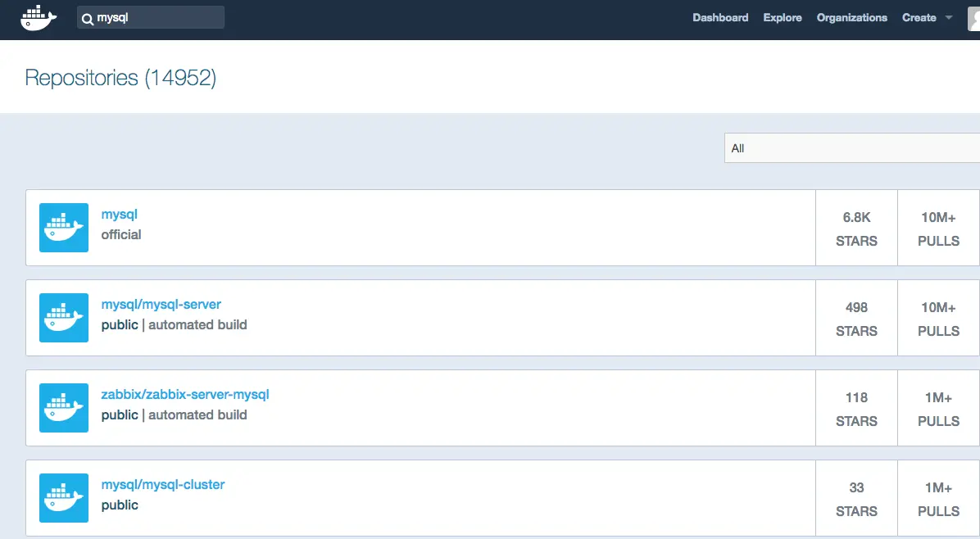
Task: Click the 118 STARS count
Action: tap(856, 409)
